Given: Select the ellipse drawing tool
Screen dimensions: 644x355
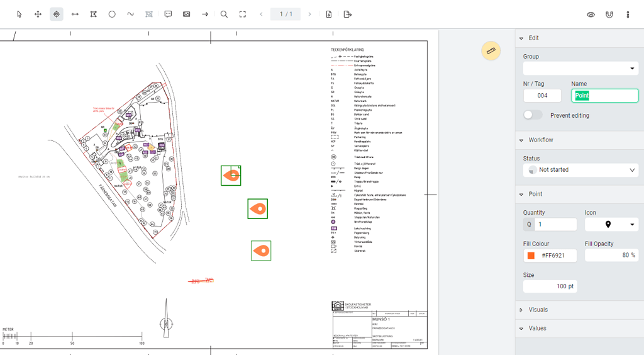Looking at the screenshot, I should [112, 14].
